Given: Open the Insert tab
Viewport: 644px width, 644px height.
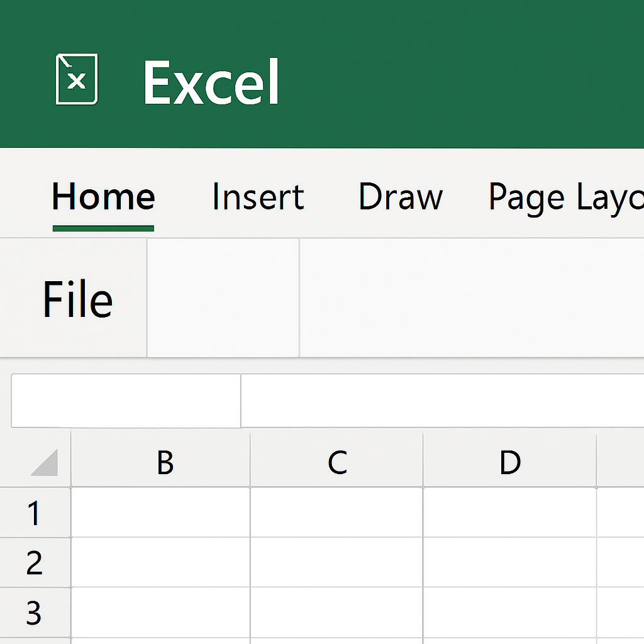Looking at the screenshot, I should [x=258, y=197].
